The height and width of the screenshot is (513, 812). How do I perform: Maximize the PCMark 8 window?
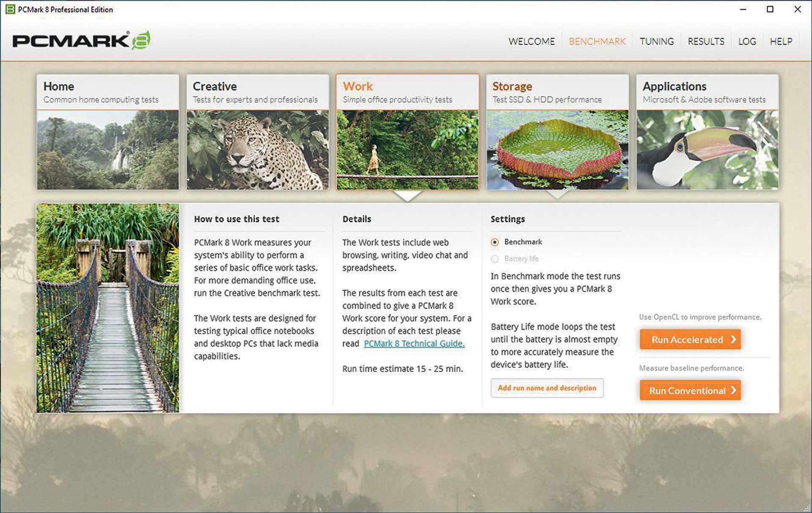(x=770, y=9)
